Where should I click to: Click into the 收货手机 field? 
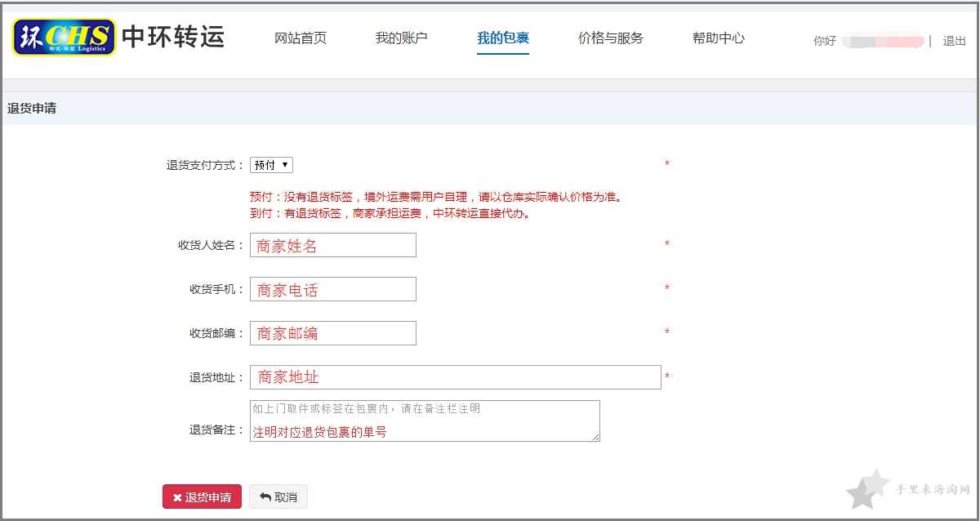tap(333, 289)
